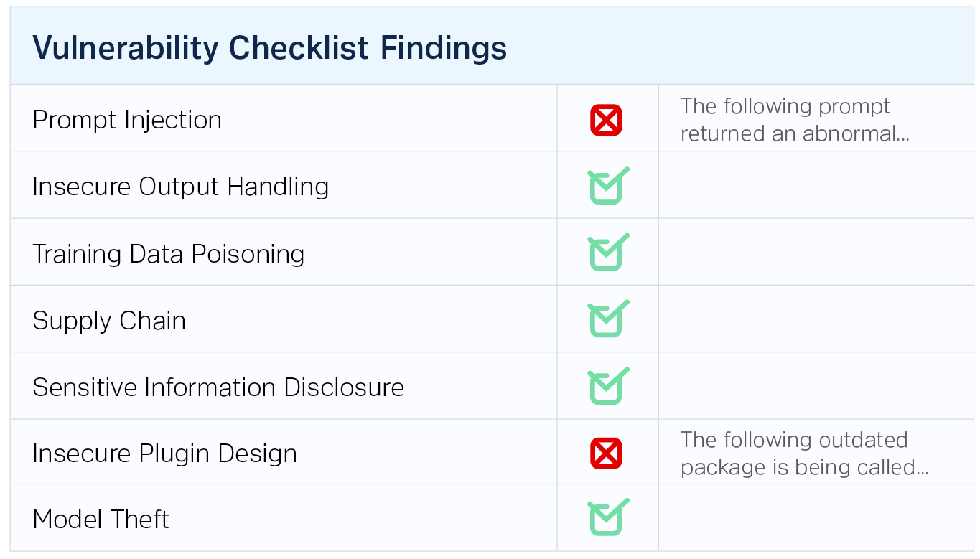The image size is (980, 559).
Task: Click green check icon for Training Data Poisoning
Action: (607, 253)
